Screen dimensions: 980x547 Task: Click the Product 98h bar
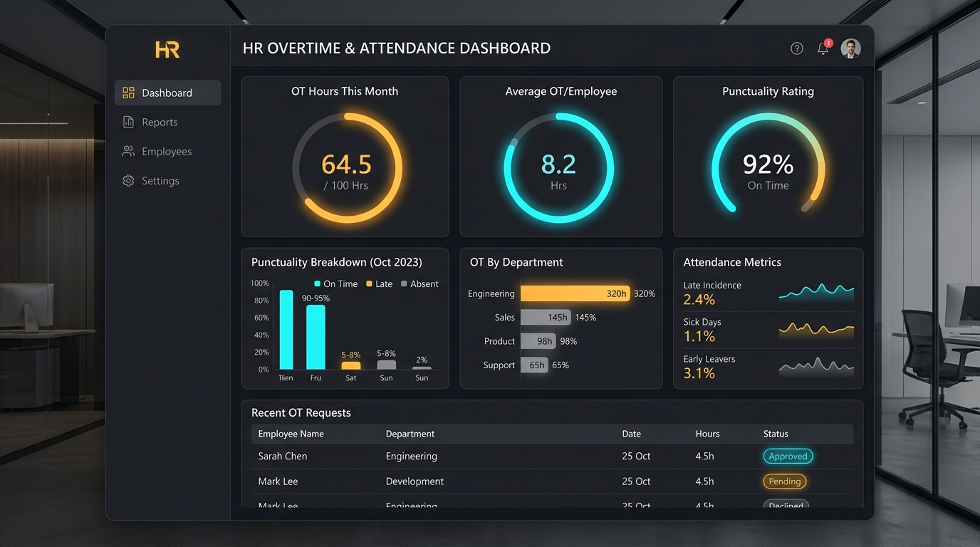tap(538, 341)
